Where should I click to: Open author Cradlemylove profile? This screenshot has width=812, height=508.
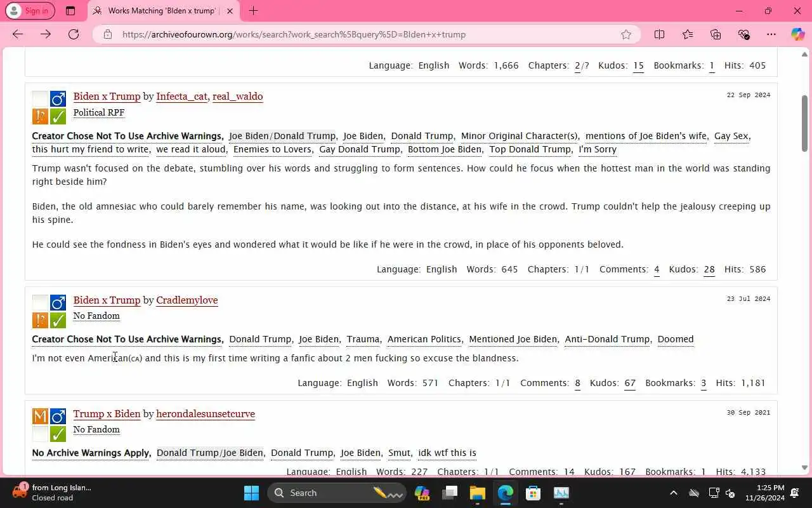pyautogui.click(x=187, y=300)
